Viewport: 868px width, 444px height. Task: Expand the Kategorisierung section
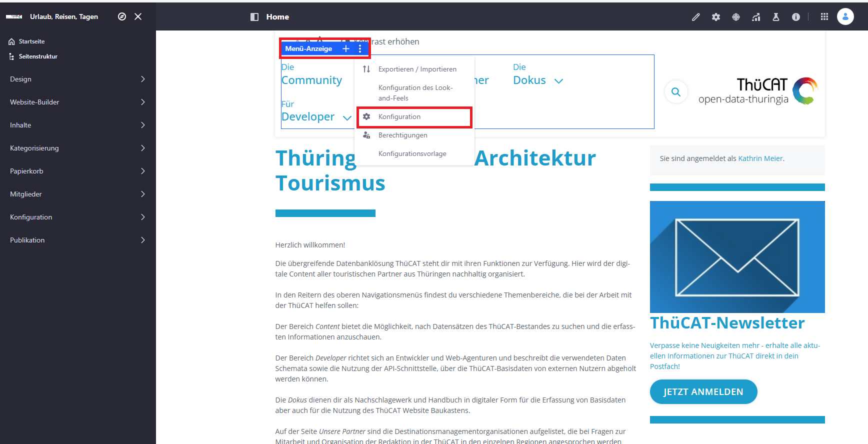78,148
